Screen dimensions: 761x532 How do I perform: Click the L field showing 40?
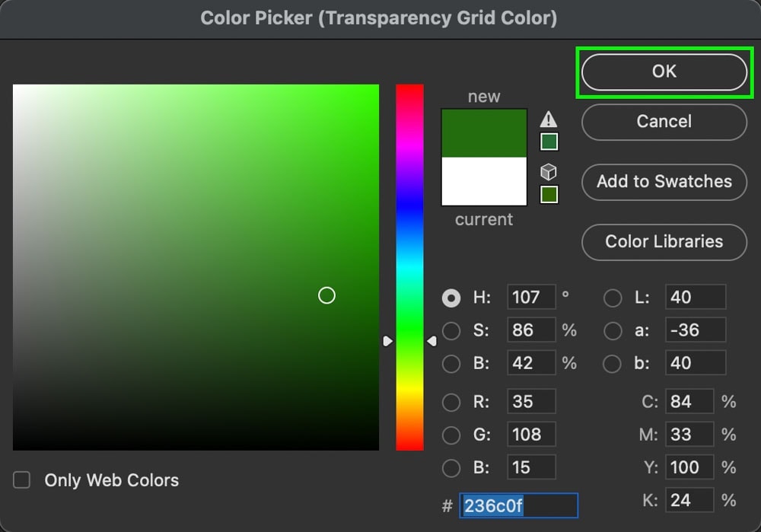tap(696, 297)
